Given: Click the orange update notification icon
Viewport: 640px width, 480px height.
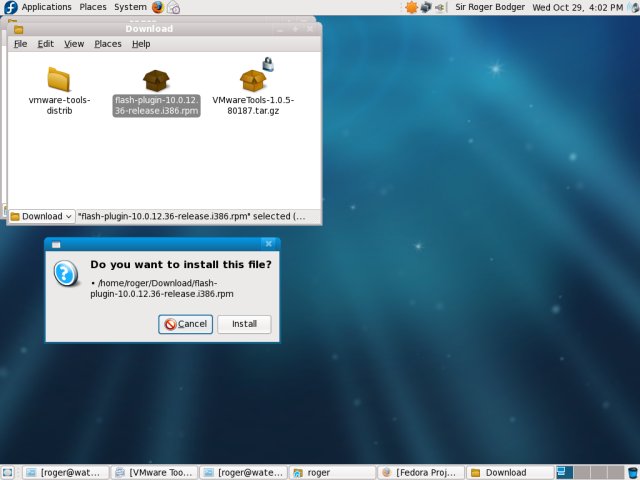Looking at the screenshot, I should pos(411,7).
